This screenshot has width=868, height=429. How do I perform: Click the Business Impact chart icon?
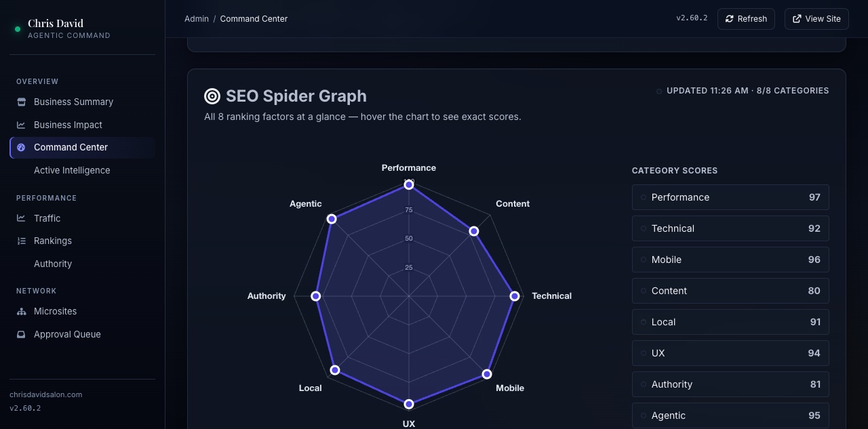pyautogui.click(x=21, y=125)
